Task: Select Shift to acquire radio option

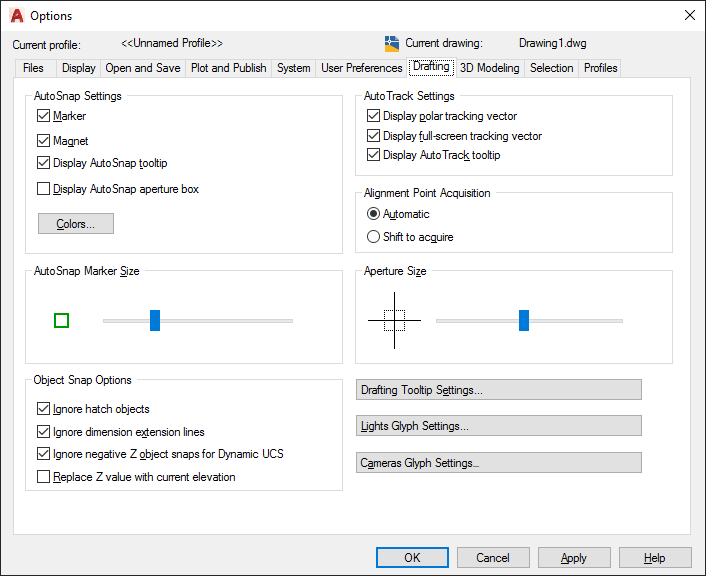Action: (374, 237)
